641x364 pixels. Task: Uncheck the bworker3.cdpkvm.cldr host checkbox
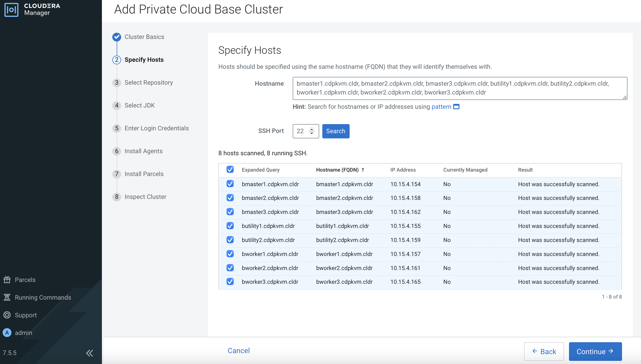tap(230, 282)
